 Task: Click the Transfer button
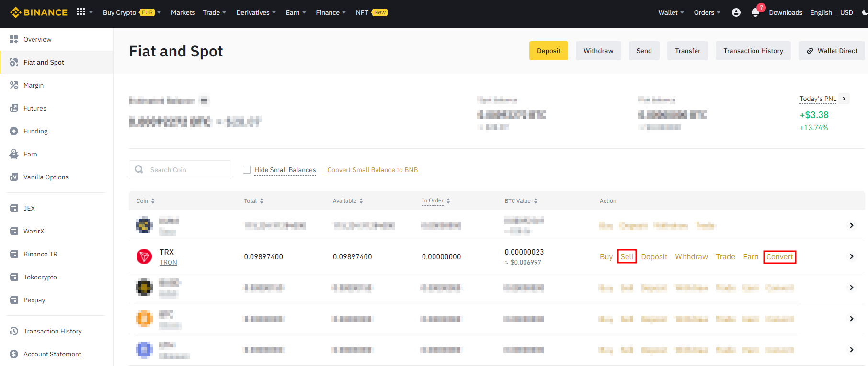[x=687, y=51]
